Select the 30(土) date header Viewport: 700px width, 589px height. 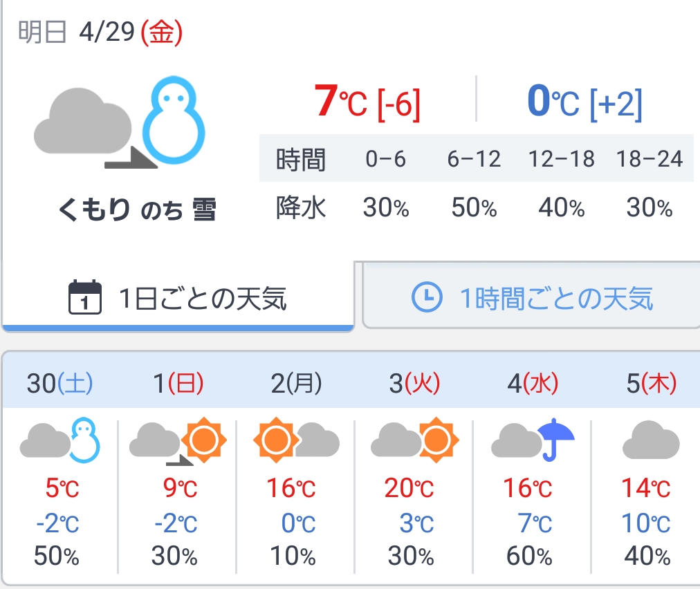click(60, 383)
